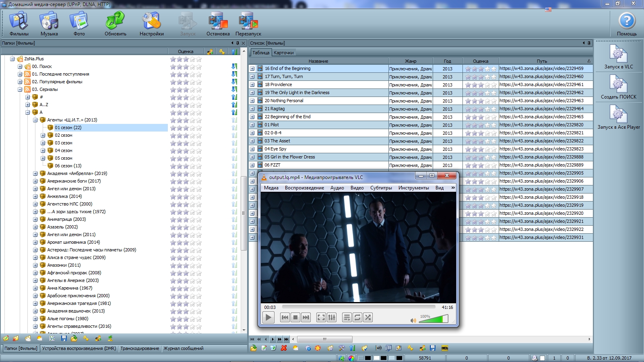Adjust the VLC volume slider
Viewport: 644px width, 362px height.
click(x=434, y=319)
